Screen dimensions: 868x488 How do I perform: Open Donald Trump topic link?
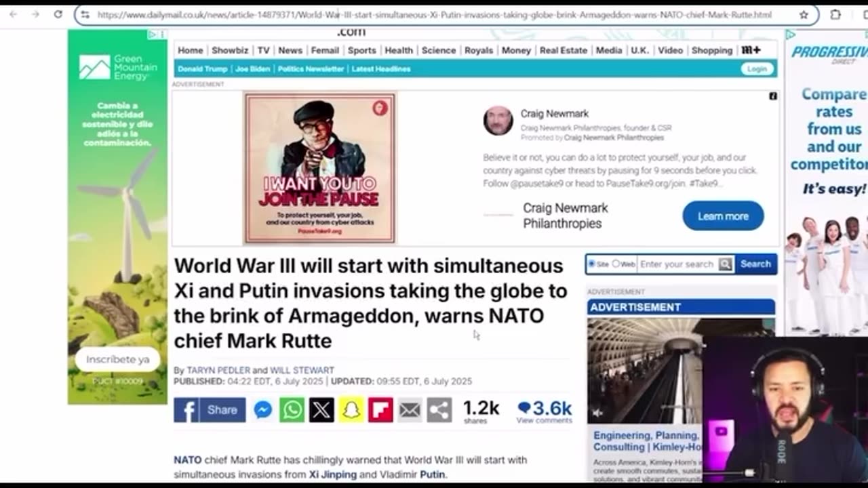[203, 68]
